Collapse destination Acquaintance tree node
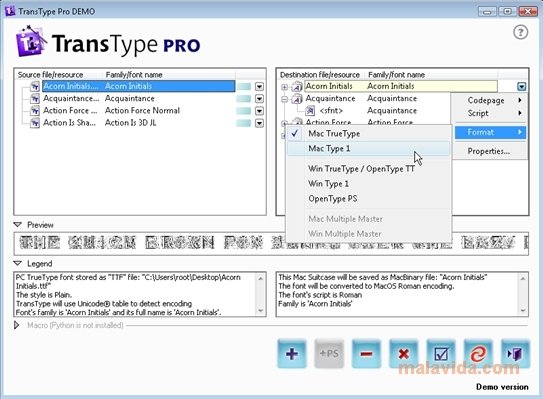 (284, 99)
